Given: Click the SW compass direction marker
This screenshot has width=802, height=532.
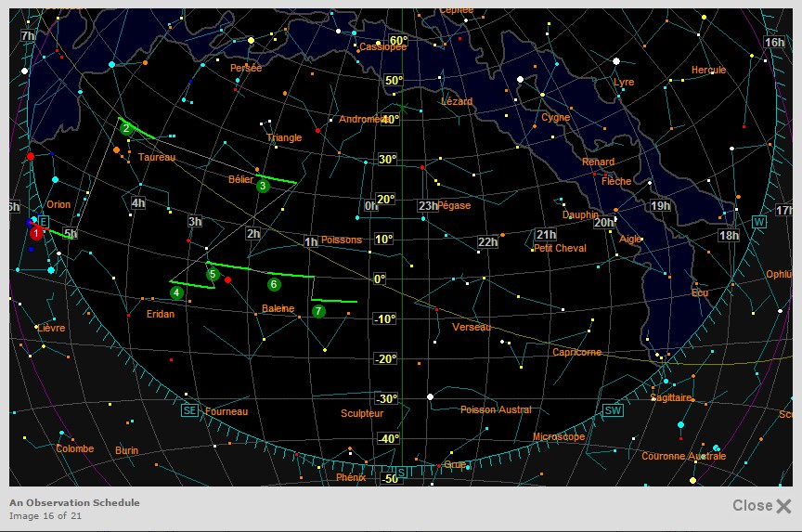Looking at the screenshot, I should [613, 410].
